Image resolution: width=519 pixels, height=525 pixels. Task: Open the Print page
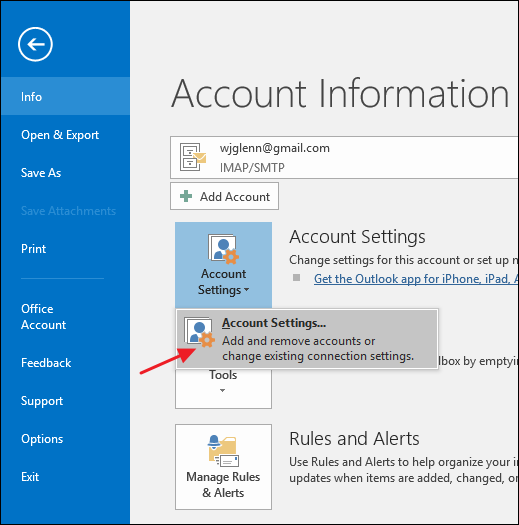(x=65, y=249)
